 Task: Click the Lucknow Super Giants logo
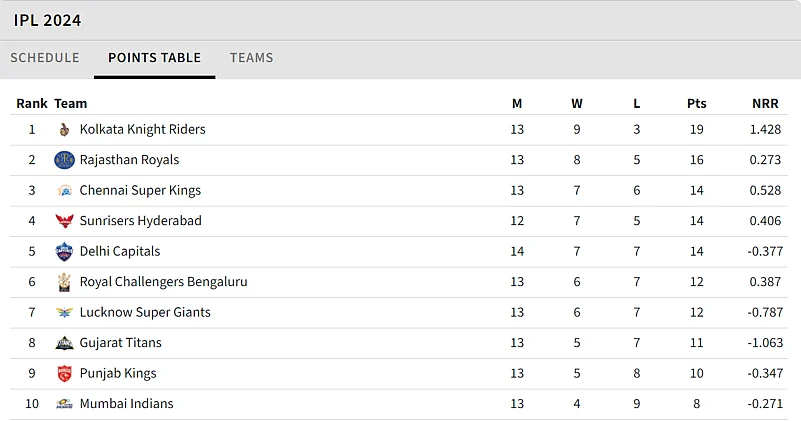click(64, 312)
